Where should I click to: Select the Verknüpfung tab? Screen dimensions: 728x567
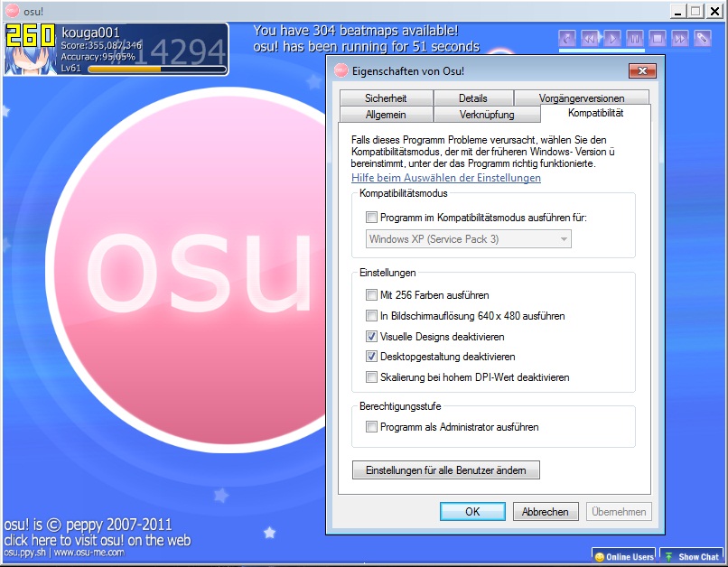click(x=487, y=114)
